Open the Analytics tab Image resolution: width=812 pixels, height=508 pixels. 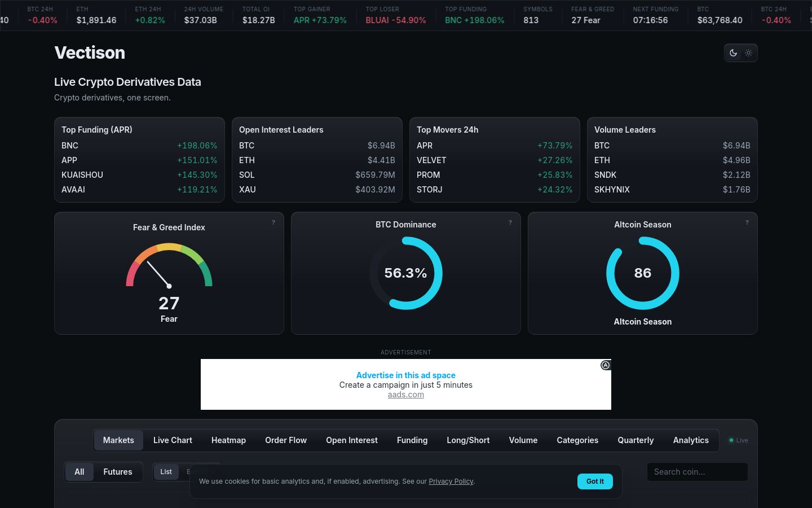[691, 440]
